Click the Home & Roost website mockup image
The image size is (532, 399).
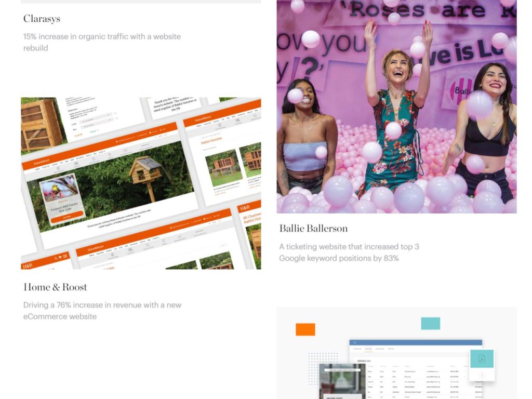click(141, 183)
